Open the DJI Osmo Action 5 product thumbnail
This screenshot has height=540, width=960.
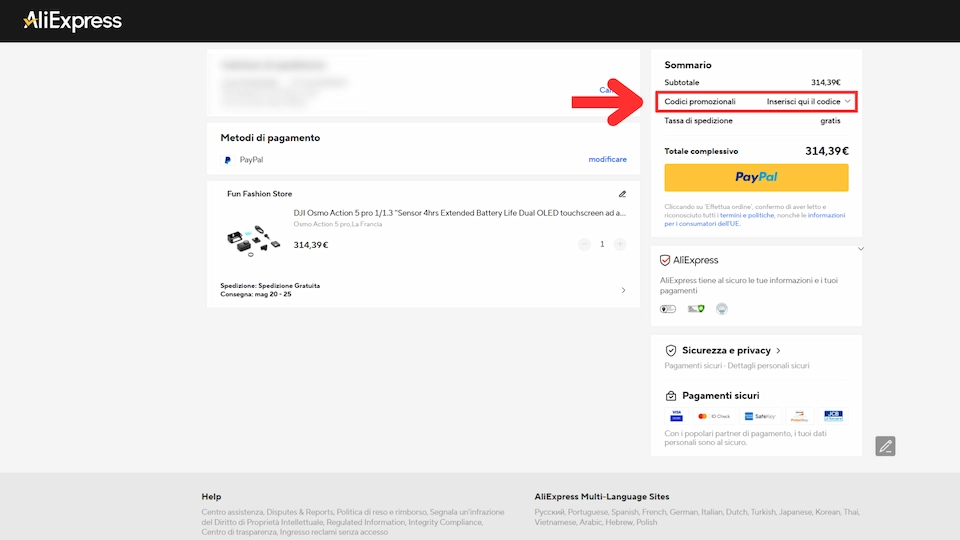pos(253,240)
